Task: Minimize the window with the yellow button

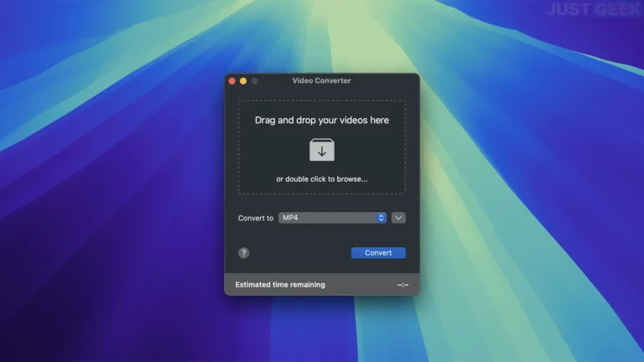Action: [x=243, y=81]
